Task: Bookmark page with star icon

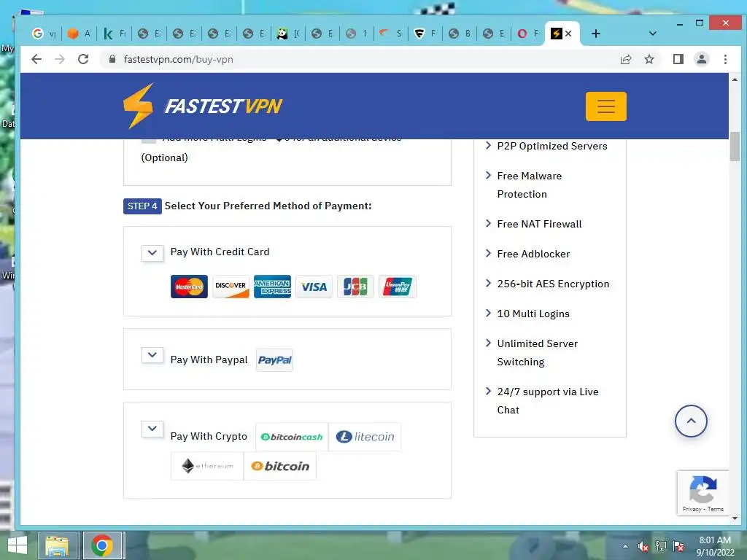Action: (649, 59)
